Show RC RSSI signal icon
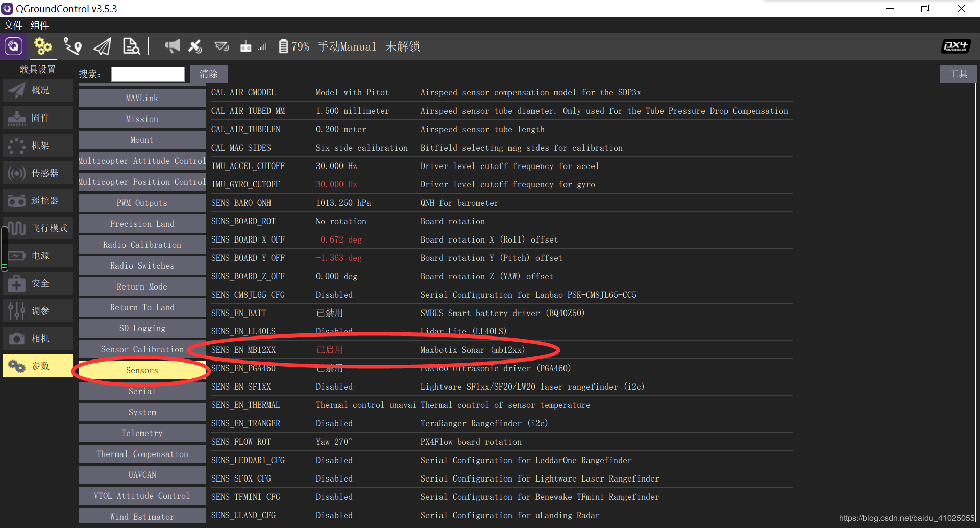980x528 pixels. click(x=253, y=46)
